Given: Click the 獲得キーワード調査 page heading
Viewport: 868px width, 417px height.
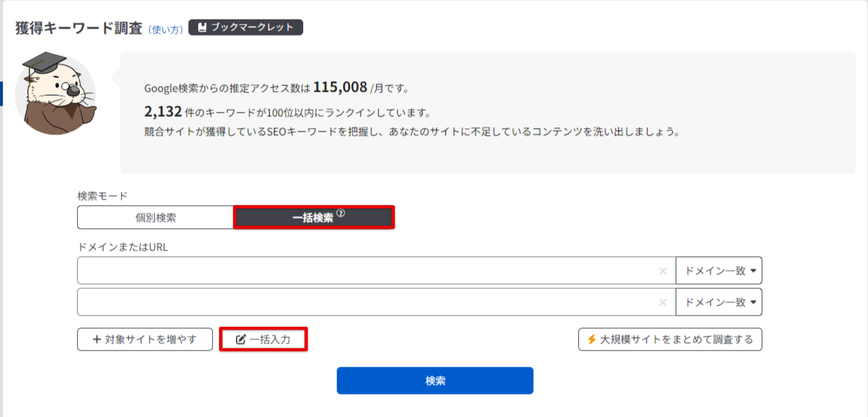Looking at the screenshot, I should coord(78,28).
